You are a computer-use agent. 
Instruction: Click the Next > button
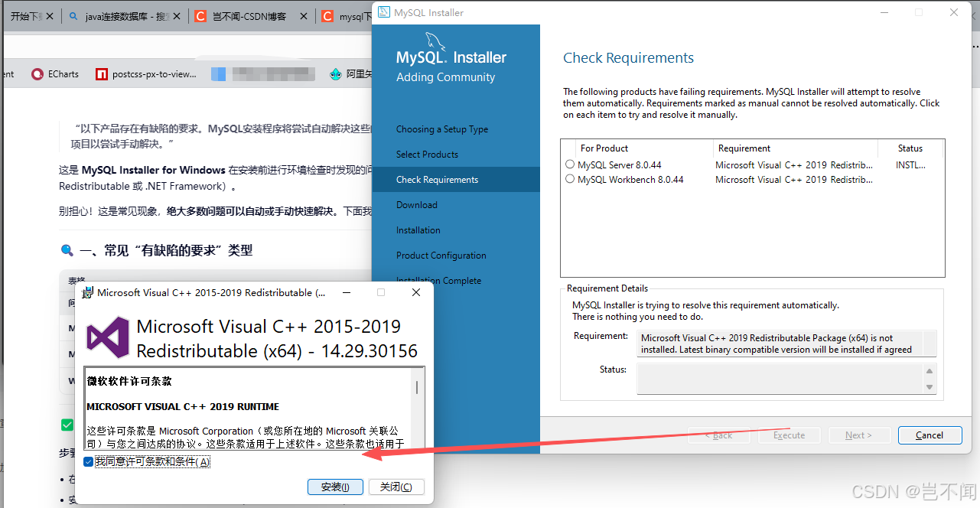tap(858, 435)
